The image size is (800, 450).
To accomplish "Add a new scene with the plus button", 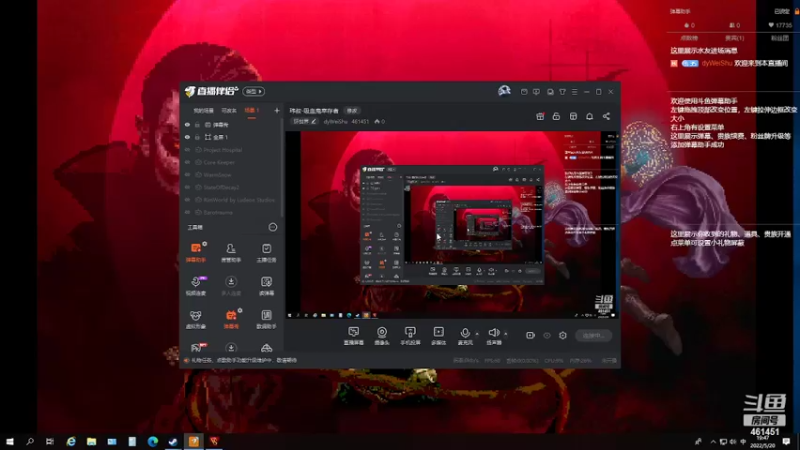I will [x=277, y=111].
